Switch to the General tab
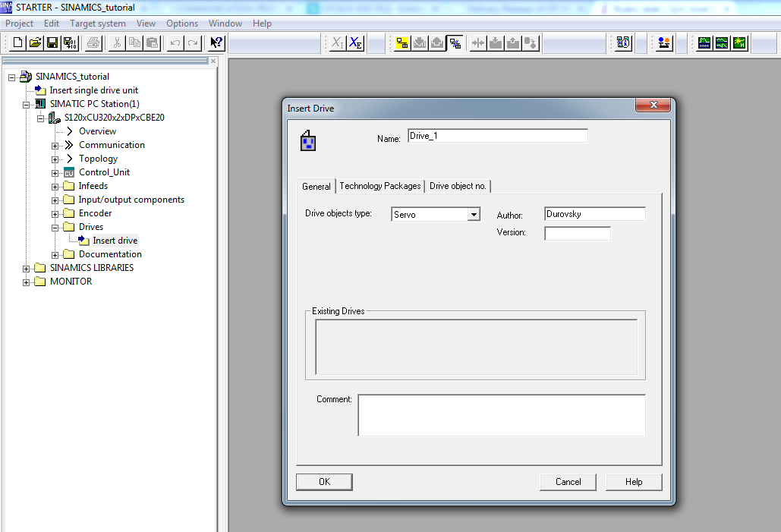Image resolution: width=781 pixels, height=532 pixels. 316,186
